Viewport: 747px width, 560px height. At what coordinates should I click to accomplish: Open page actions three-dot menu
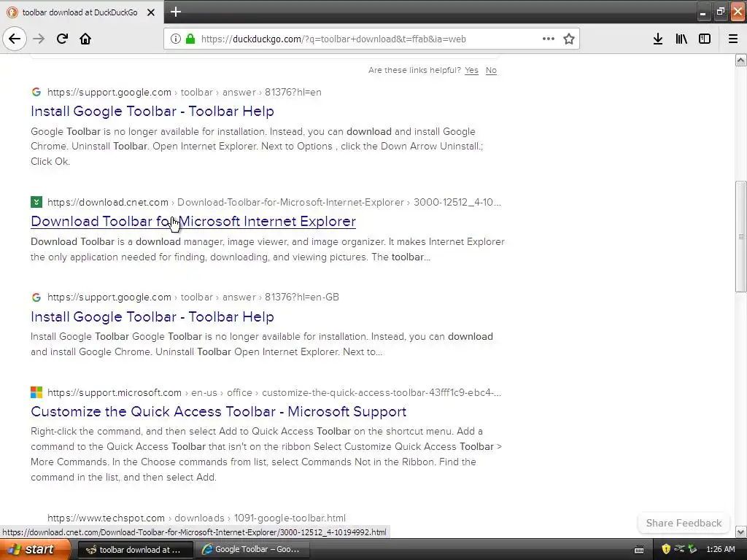tap(549, 39)
